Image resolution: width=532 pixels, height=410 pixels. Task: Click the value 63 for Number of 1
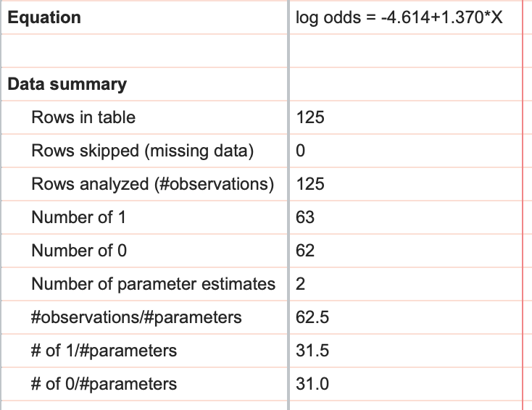[x=306, y=217]
